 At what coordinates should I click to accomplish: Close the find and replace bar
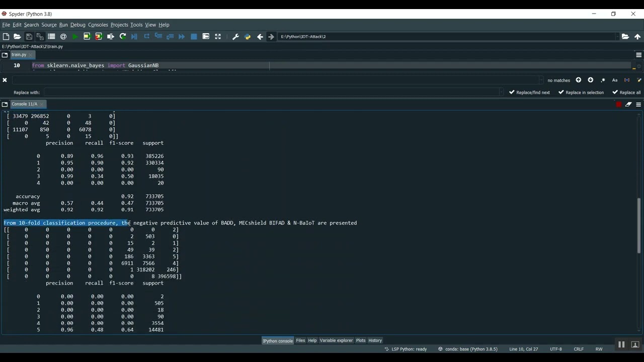(x=5, y=80)
